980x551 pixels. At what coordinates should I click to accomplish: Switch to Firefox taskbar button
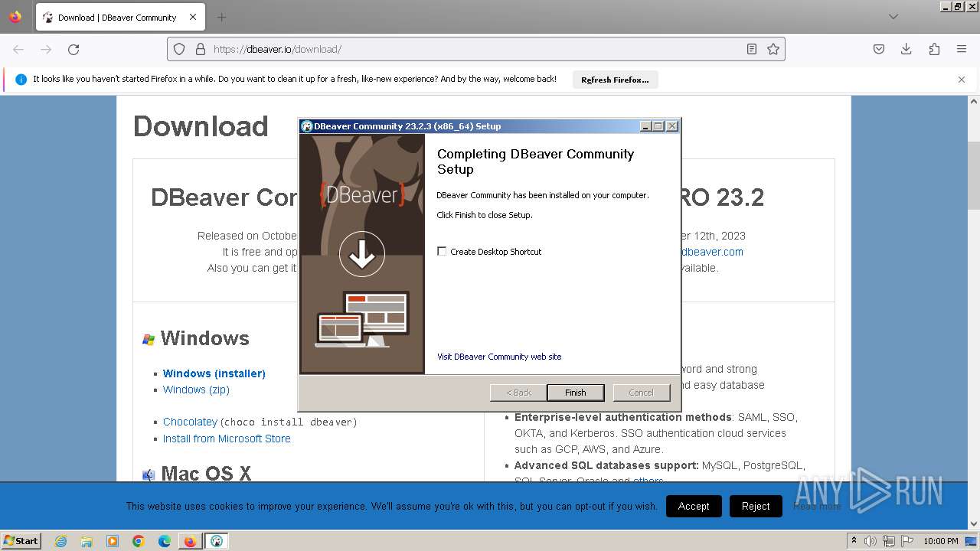coord(190,541)
